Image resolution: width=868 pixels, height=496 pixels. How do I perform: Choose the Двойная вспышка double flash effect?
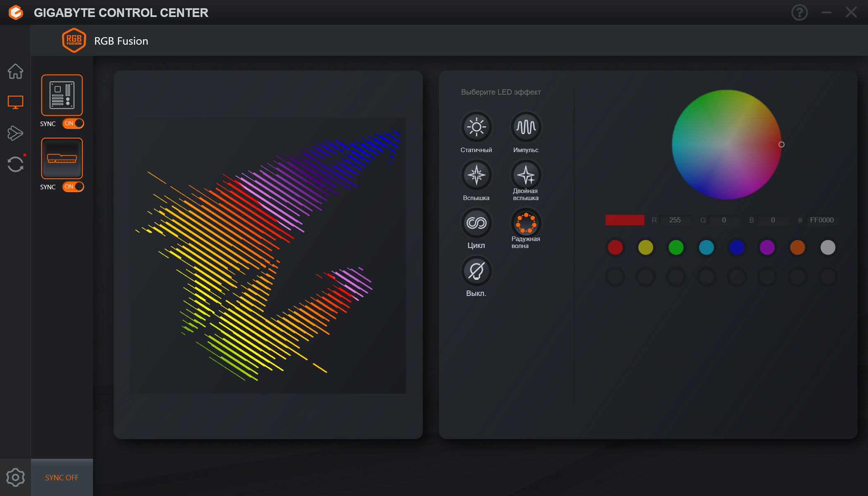[x=526, y=175]
